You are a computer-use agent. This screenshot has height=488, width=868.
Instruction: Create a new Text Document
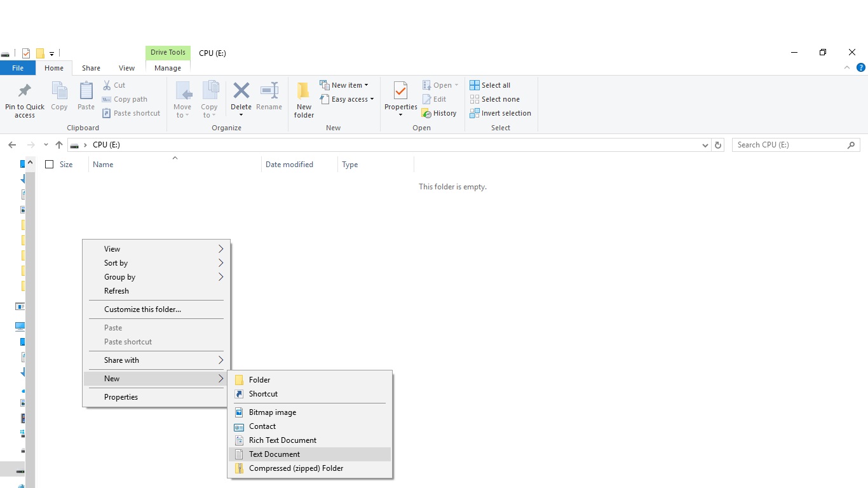(x=310, y=454)
